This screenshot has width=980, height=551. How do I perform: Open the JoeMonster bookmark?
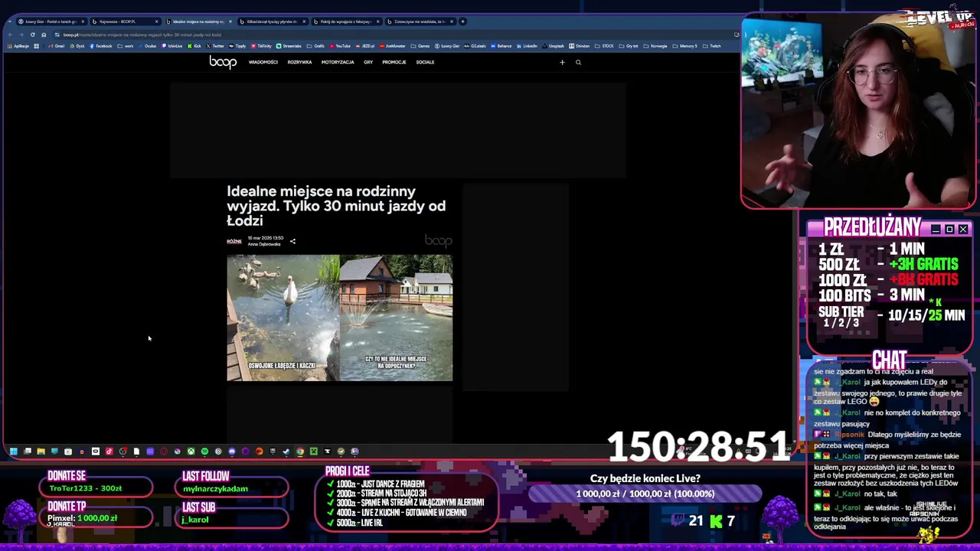tap(391, 46)
